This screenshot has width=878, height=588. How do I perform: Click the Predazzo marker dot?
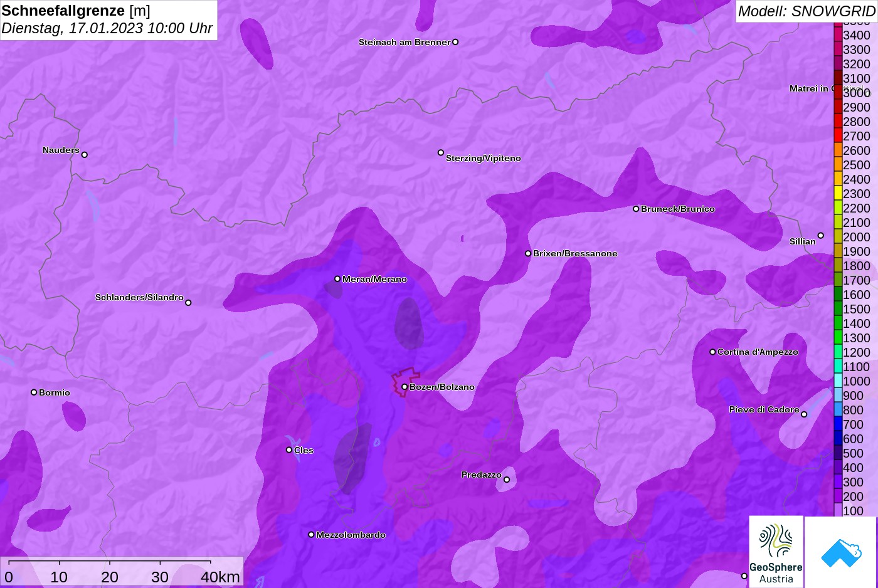(x=507, y=480)
